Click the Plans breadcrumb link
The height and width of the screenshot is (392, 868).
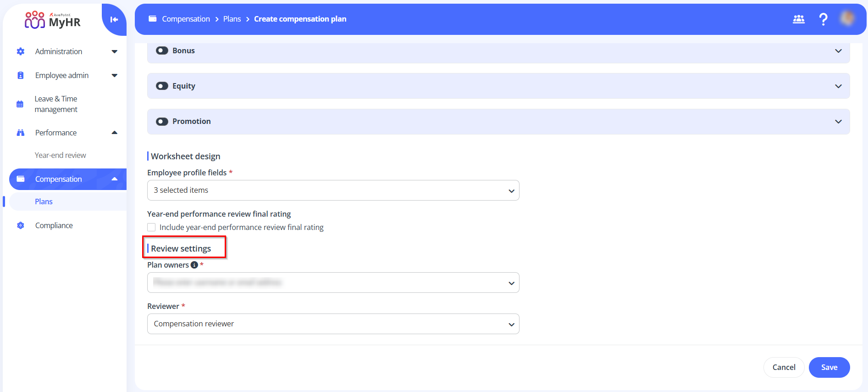click(x=232, y=19)
